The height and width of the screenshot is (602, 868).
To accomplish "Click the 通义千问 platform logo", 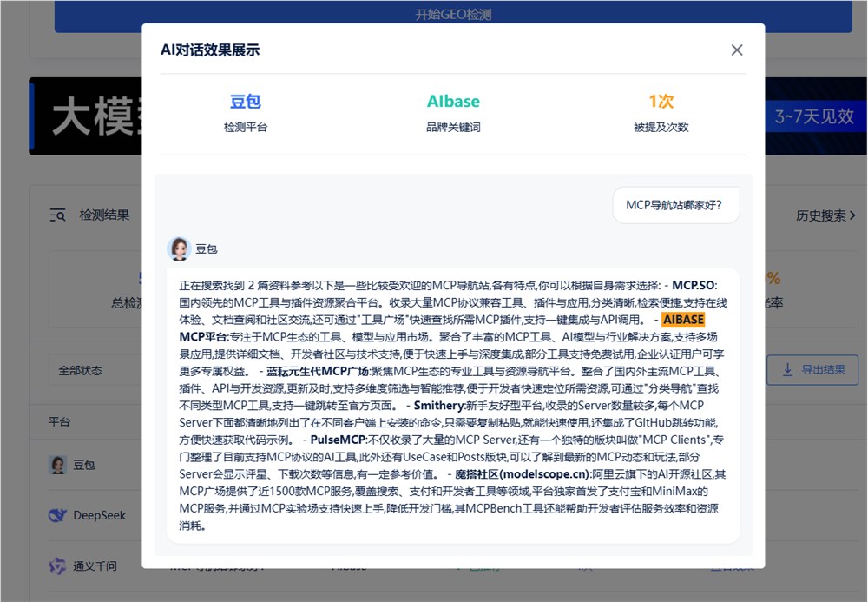I will pyautogui.click(x=58, y=566).
